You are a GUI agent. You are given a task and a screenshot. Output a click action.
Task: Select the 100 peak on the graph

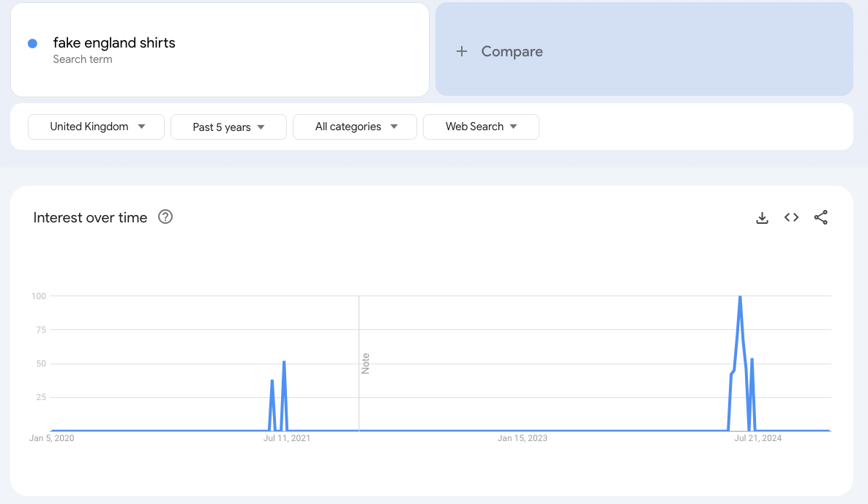(740, 296)
